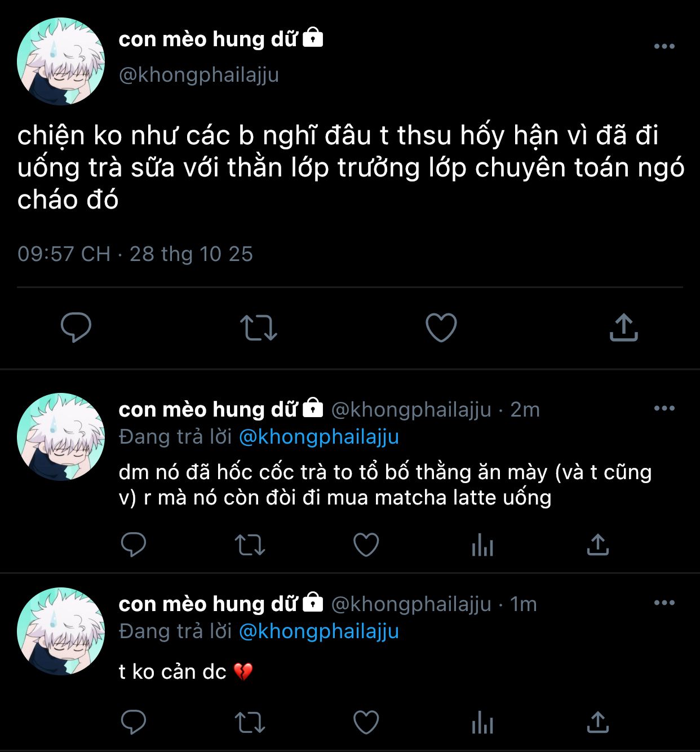Open the @khongphailajju mention link in the 1m reply
Image resolution: width=700 pixels, height=752 pixels.
point(319,631)
